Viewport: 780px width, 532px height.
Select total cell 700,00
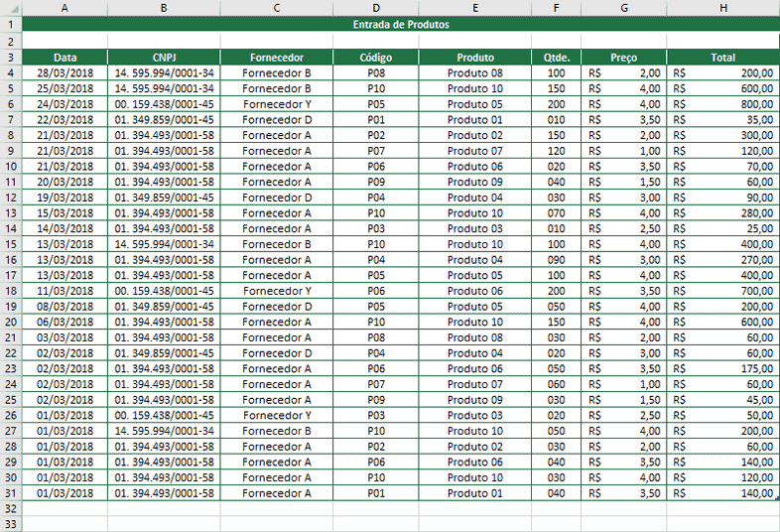(x=723, y=291)
